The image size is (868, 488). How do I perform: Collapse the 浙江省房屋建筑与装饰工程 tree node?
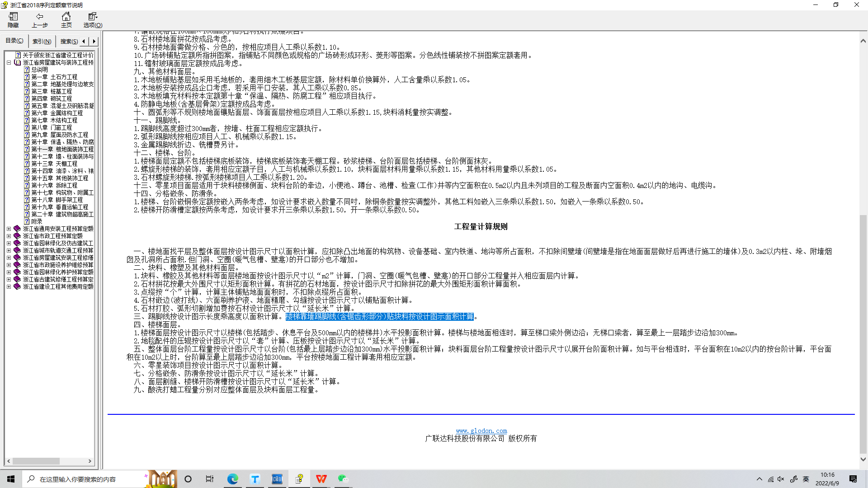click(9, 62)
